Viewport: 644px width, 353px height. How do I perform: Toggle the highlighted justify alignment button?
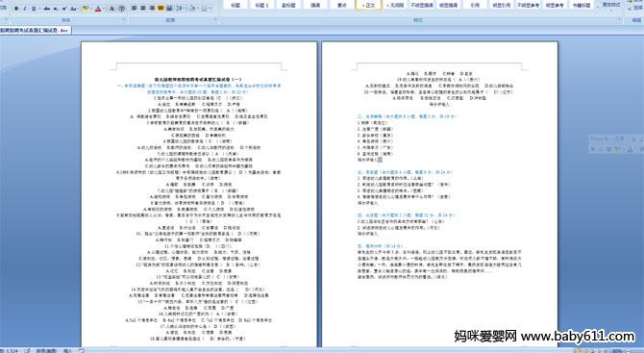(x=161, y=9)
